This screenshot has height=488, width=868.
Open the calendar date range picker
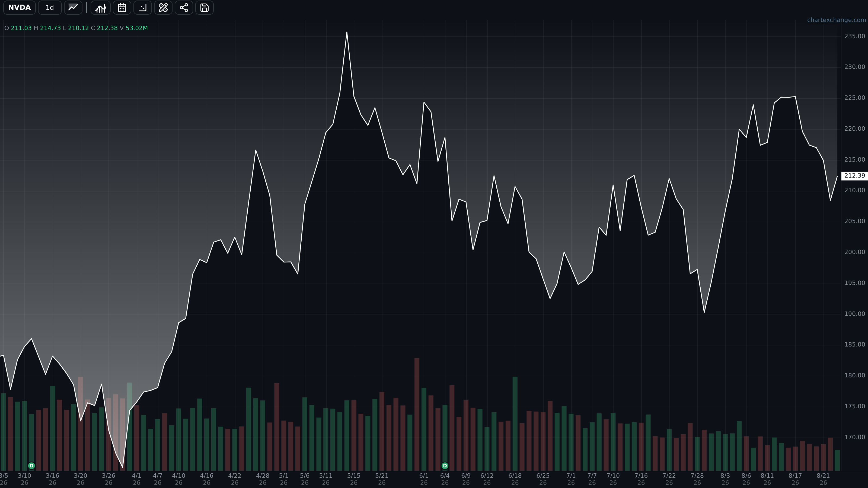click(122, 7)
